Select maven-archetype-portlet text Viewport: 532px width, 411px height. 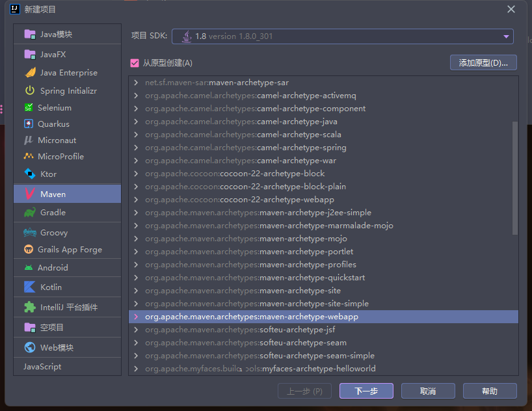point(306,252)
